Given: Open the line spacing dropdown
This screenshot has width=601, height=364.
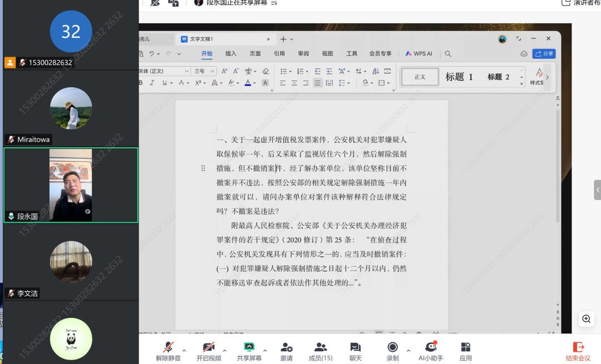Looking at the screenshot, I should 341,82.
